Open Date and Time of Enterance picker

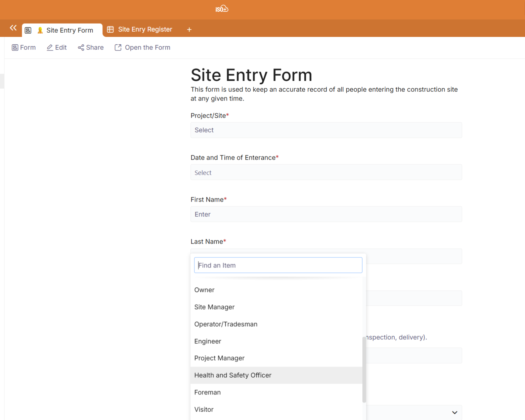tap(326, 172)
